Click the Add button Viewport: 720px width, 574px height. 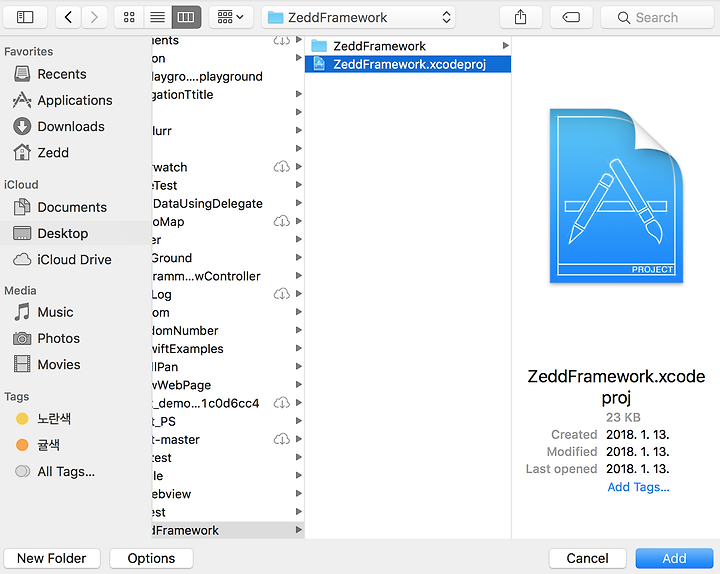click(674, 558)
